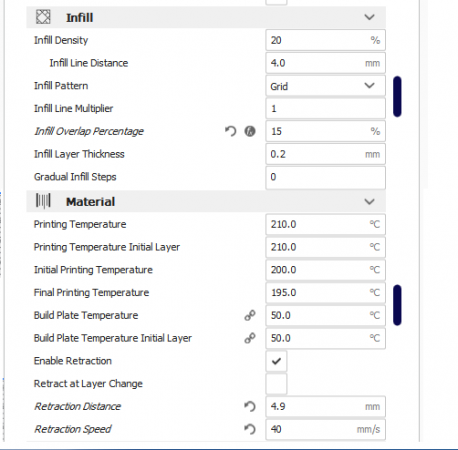Click the formula icon beside Infill Overlap Percentage
This screenshot has width=458, height=450.
[250, 131]
